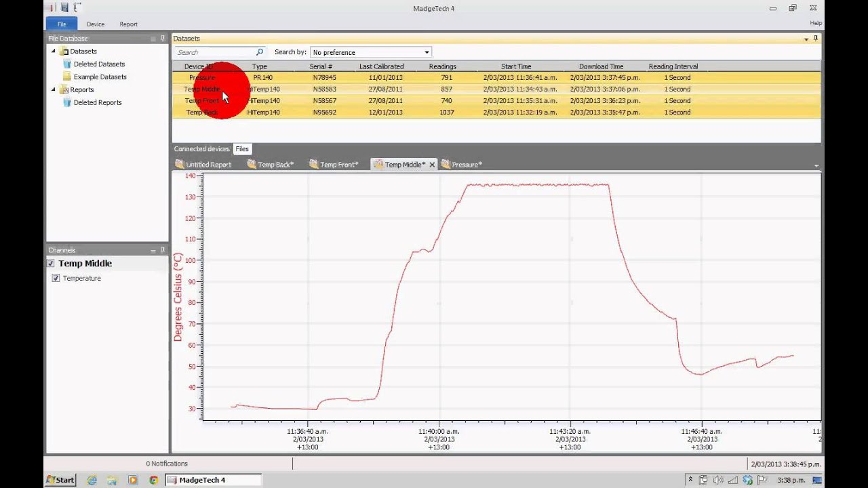
Task: Sort by the Serial # column header
Action: [x=321, y=66]
